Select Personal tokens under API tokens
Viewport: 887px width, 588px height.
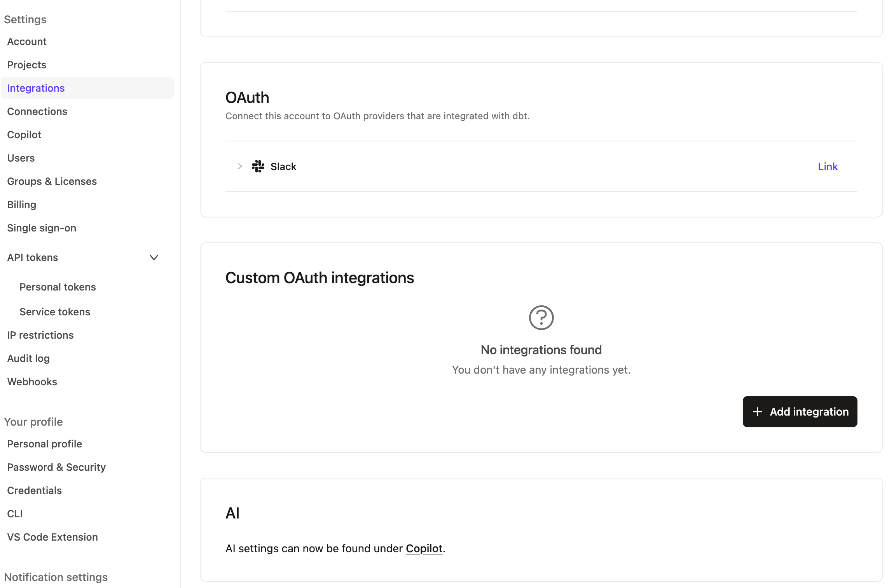58,287
